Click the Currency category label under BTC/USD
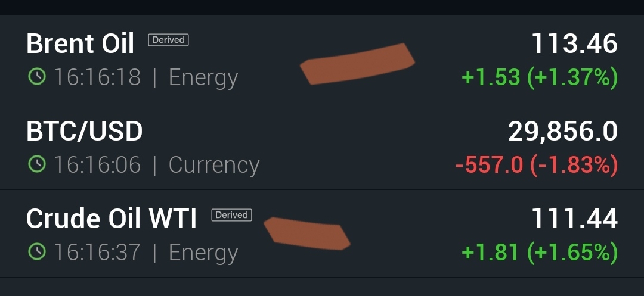 [214, 165]
